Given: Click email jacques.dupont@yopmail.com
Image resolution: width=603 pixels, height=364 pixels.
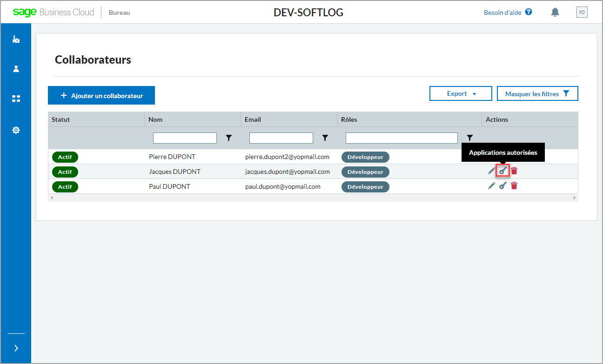Looking at the screenshot, I should 288,172.
